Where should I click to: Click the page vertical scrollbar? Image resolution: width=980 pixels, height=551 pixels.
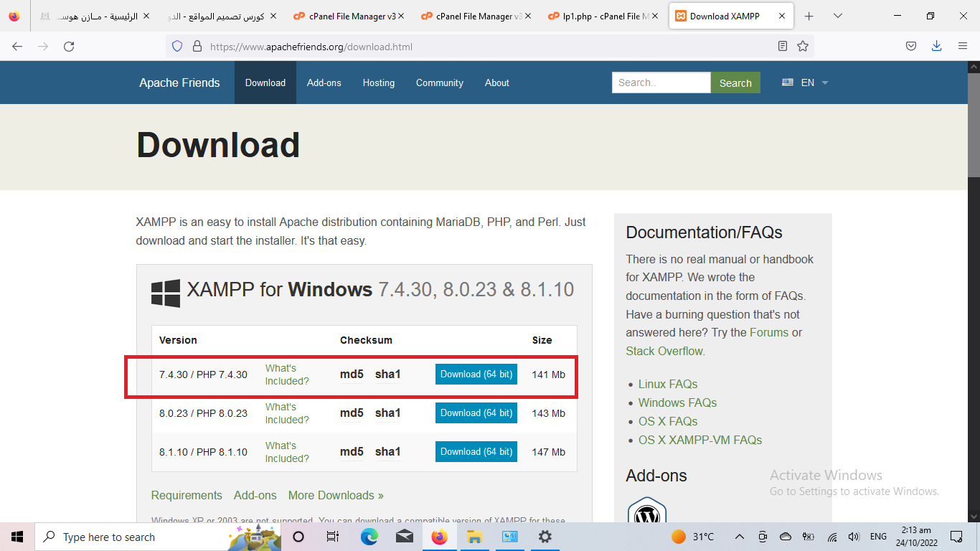click(974, 287)
